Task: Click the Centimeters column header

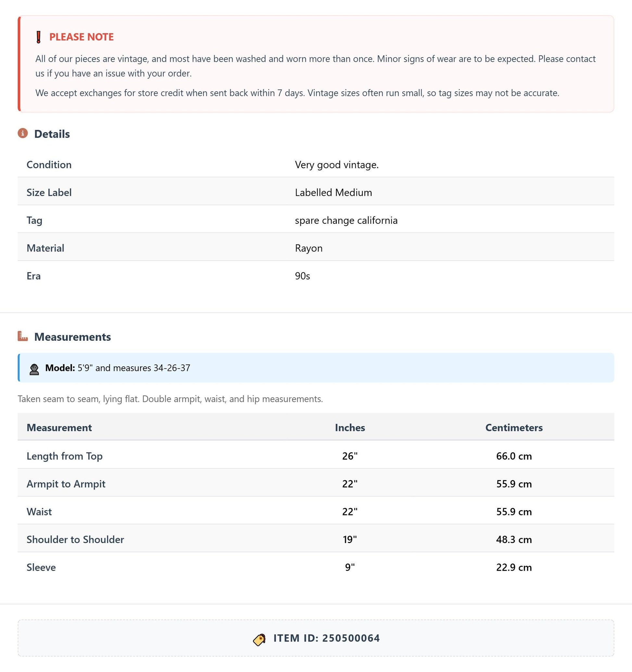Action: (514, 428)
